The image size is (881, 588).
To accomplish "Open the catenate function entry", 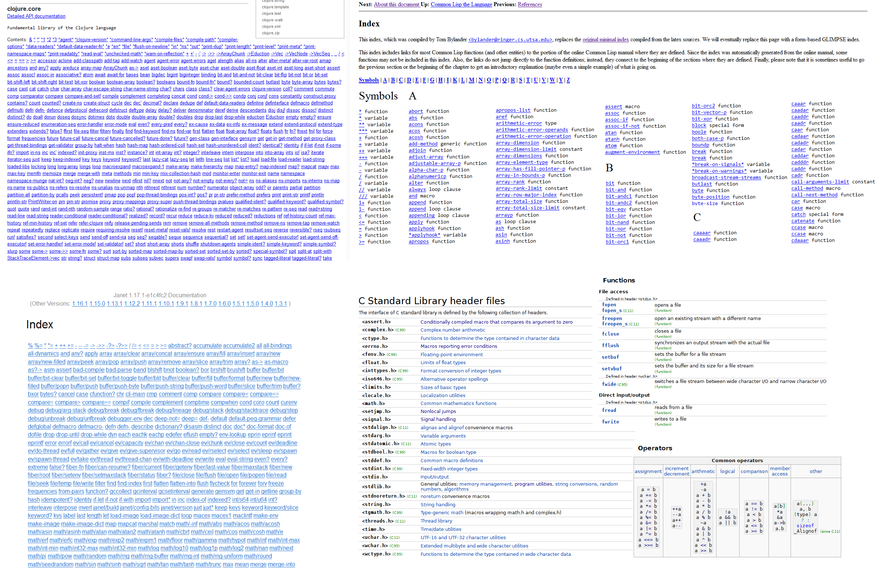I will [803, 221].
